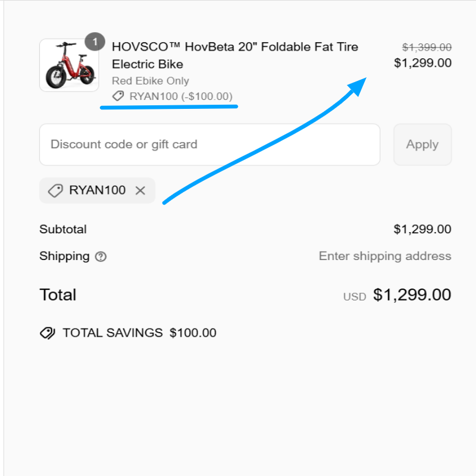This screenshot has width=476, height=476.
Task: Click the $100.00 total savings amount
Action: [193, 333]
